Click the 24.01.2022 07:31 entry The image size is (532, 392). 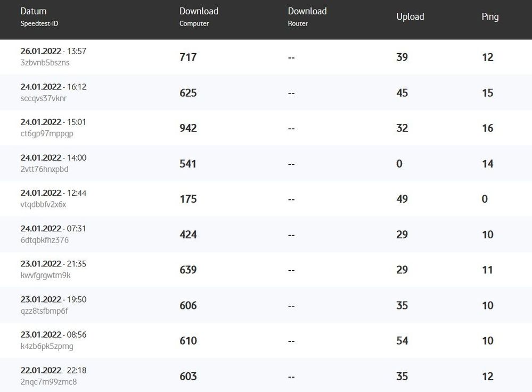[x=53, y=228]
